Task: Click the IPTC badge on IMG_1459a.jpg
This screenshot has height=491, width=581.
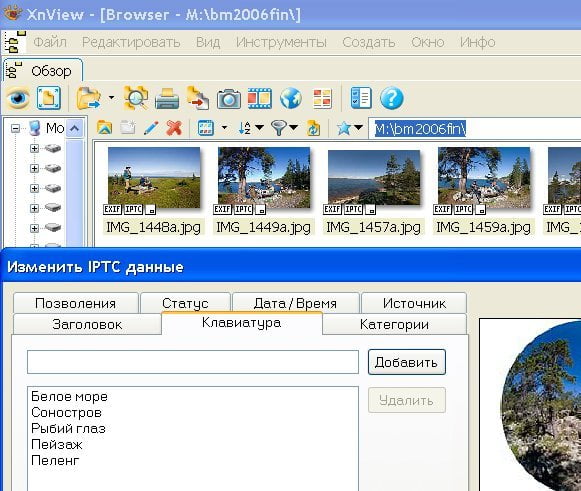Action: point(464,209)
